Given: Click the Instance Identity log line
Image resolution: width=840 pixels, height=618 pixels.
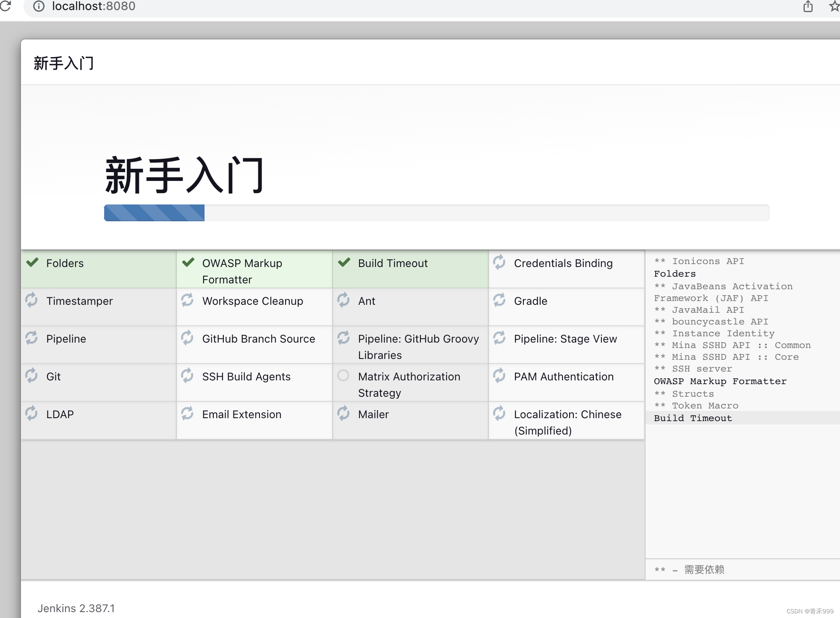Looking at the screenshot, I should tap(714, 333).
